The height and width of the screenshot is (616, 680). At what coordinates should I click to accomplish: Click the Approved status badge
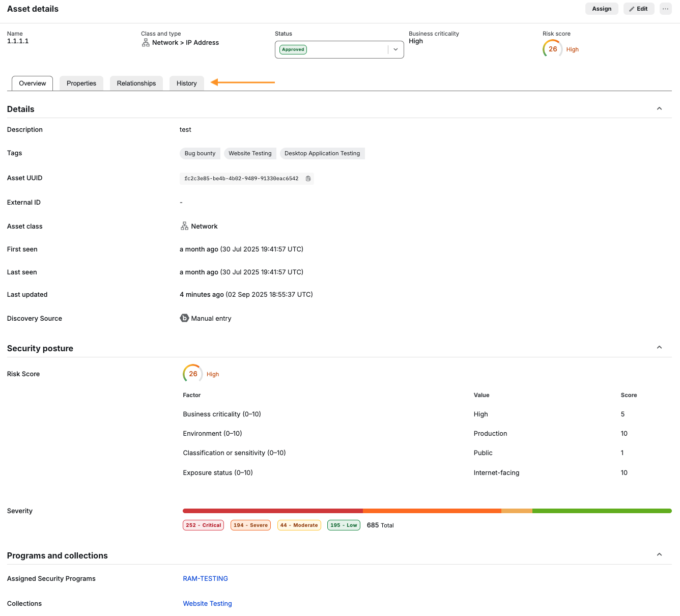pyautogui.click(x=293, y=50)
